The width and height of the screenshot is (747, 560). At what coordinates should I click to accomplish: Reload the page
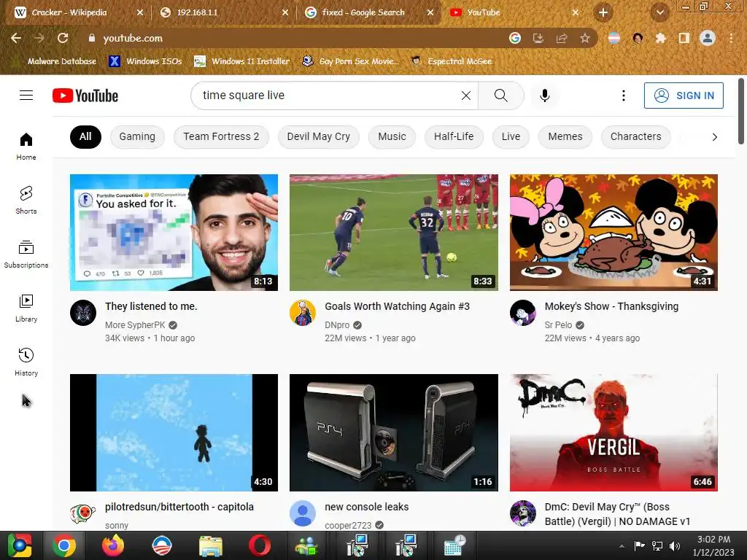click(63, 38)
